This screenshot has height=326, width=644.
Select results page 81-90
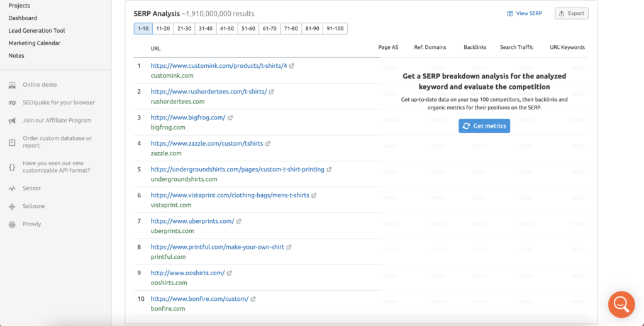(313, 29)
